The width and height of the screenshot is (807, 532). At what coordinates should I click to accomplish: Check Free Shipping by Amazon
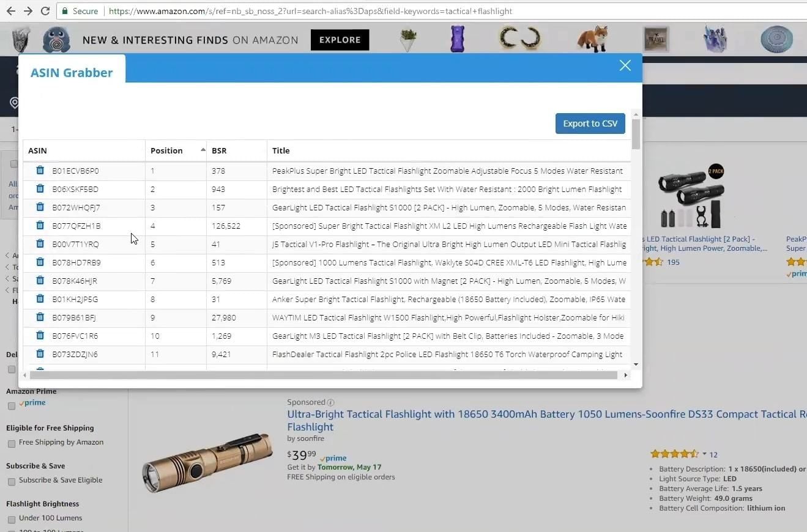point(11,443)
